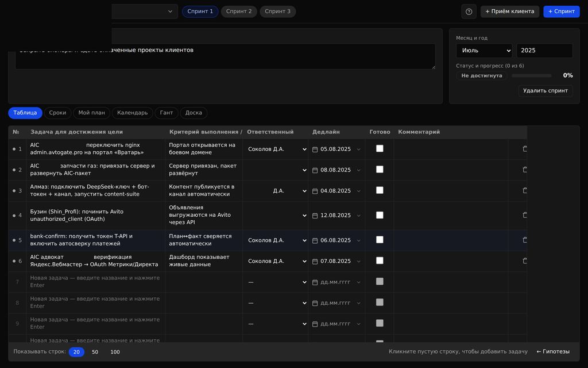Click the + Спринт button
Screen dimensions: 588x368
point(562,11)
